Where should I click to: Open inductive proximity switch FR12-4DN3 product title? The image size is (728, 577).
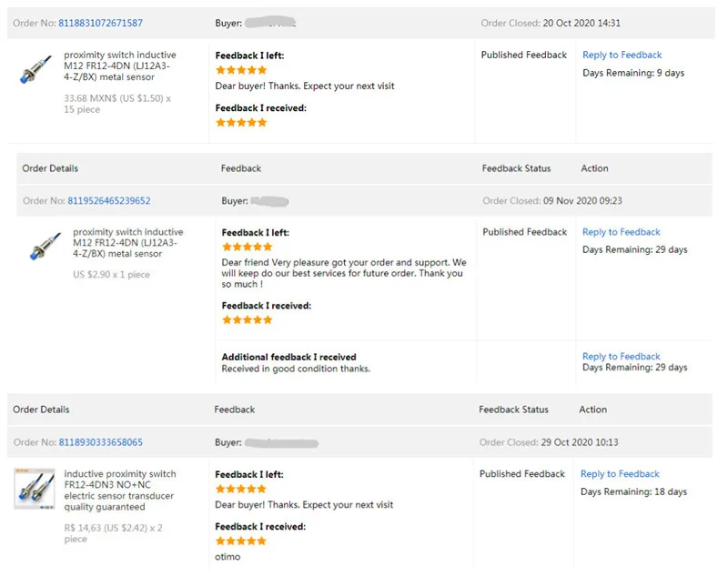click(120, 491)
